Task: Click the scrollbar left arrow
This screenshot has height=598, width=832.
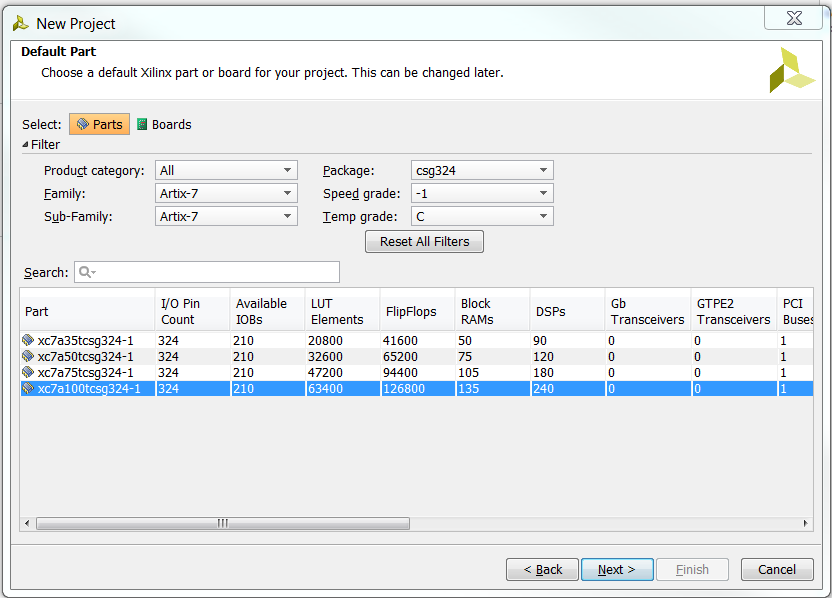Action: coord(27,524)
